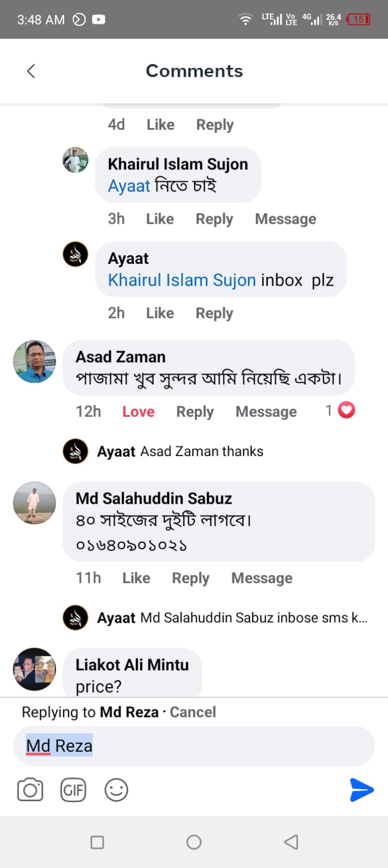Screen dimensions: 388x868
Task: Tap Like under the Ayaat reply
Action: point(159,313)
